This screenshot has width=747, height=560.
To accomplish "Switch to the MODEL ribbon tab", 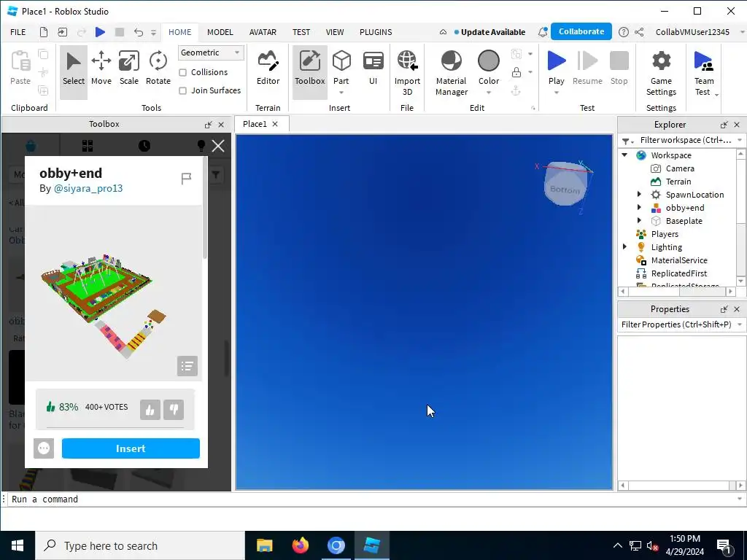I will coord(220,32).
